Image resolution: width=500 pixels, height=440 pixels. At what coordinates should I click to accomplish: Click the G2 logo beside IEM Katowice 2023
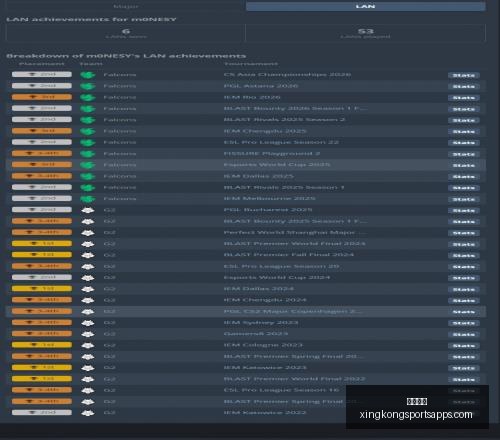point(88,368)
